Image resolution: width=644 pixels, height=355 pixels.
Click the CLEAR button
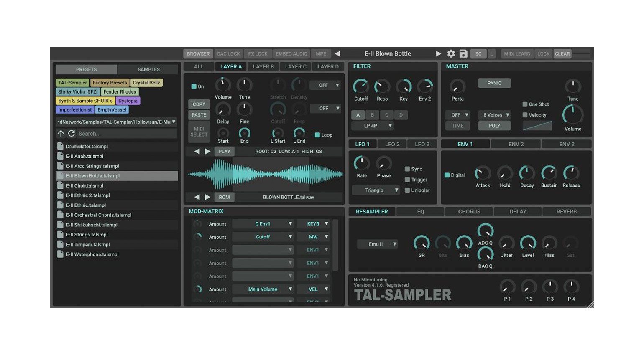[562, 53]
